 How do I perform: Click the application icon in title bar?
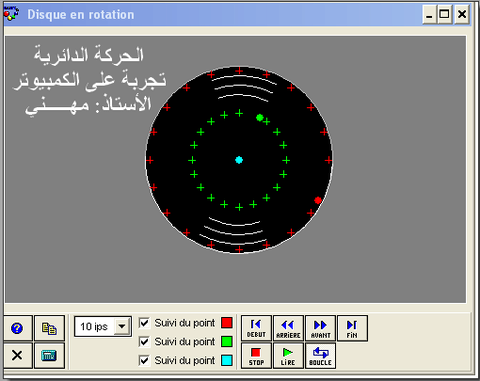(x=11, y=14)
